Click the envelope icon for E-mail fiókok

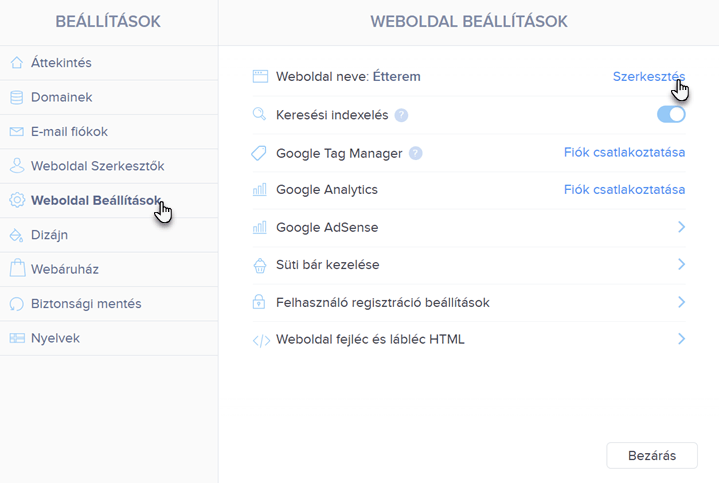tap(17, 132)
